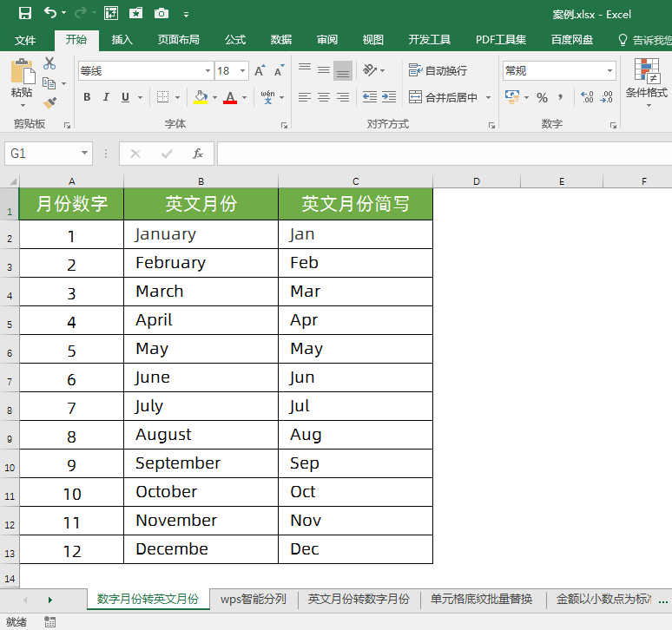Click the Copy icon
Screen dimensions: 672x630
49,83
